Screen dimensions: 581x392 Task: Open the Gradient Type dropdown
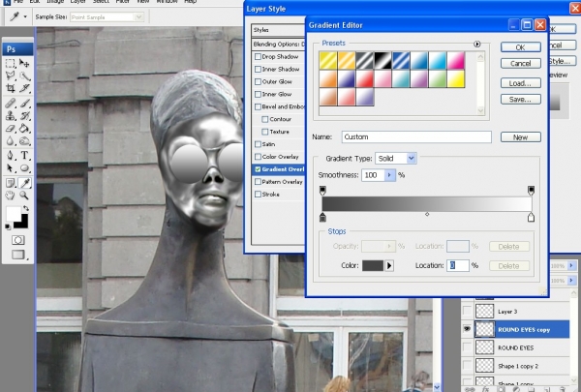pyautogui.click(x=411, y=158)
